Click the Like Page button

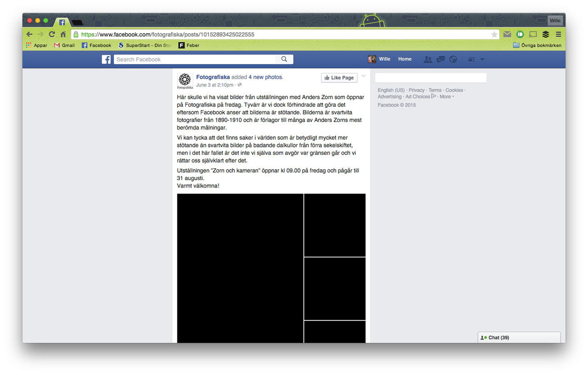point(339,78)
